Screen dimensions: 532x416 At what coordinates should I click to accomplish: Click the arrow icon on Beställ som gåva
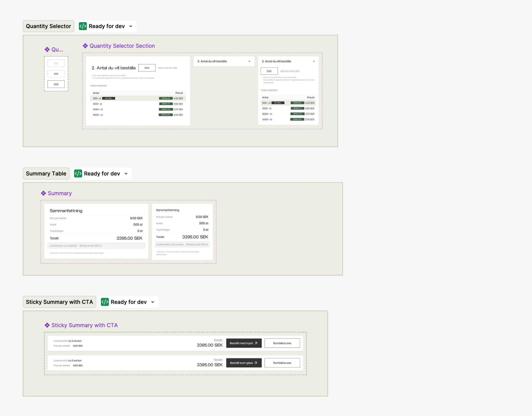tap(256, 363)
